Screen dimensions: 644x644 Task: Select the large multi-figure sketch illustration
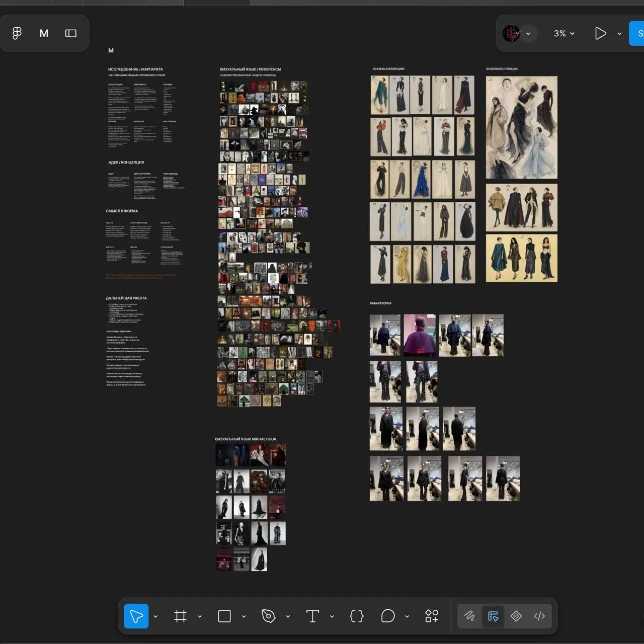click(522, 127)
